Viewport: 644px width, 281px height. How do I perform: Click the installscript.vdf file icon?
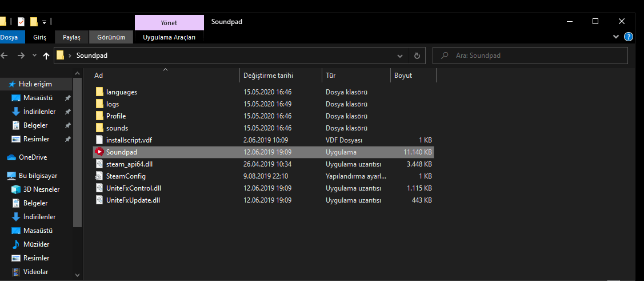pos(99,140)
